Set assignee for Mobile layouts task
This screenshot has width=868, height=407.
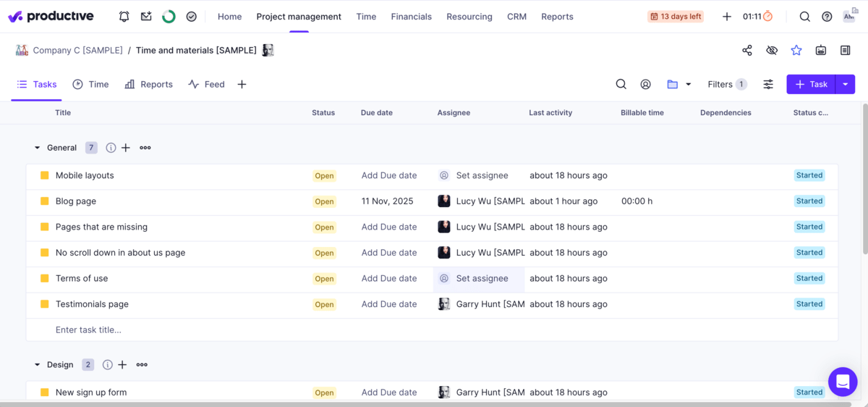coord(474,175)
